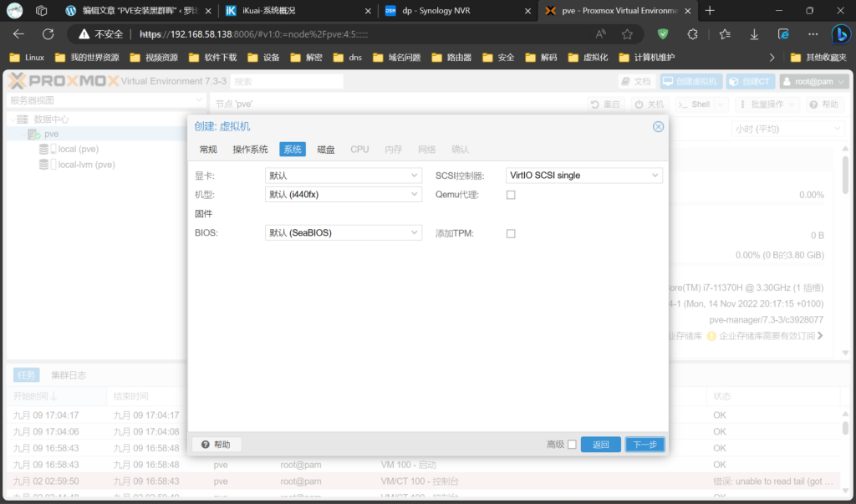Toggle the 高级 advanced checkbox

pyautogui.click(x=572, y=445)
